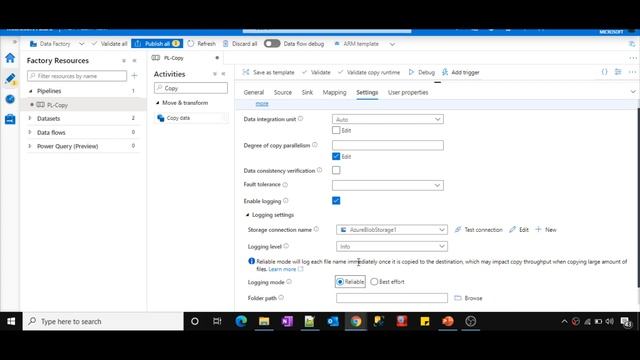Click Discard all in the toolbar
Image resolution: width=640 pixels, height=360 pixels.
coord(240,44)
